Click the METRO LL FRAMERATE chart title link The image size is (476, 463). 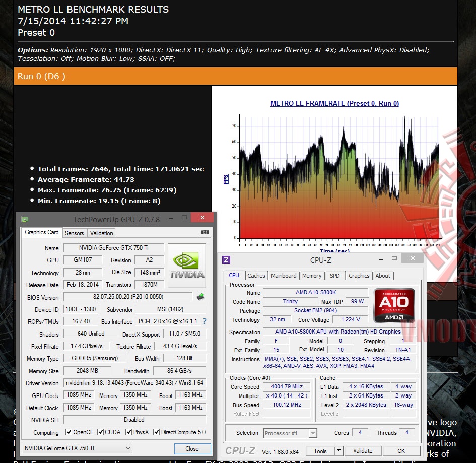pyautogui.click(x=334, y=103)
